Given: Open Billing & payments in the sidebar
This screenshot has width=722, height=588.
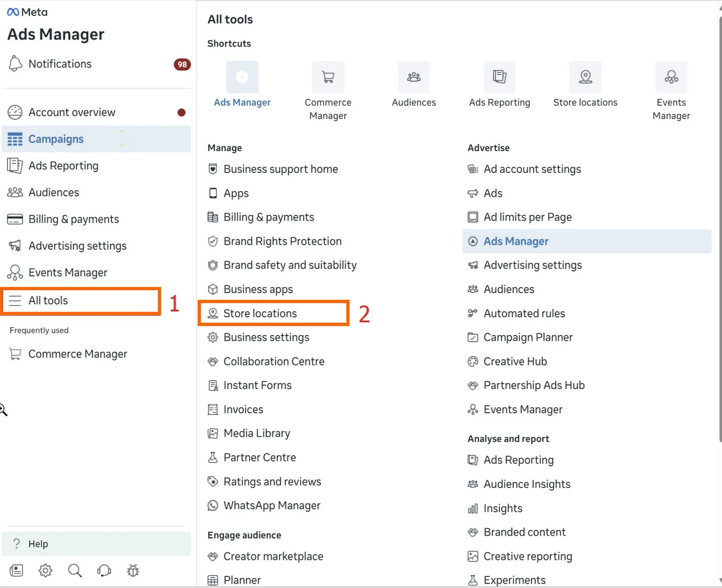Looking at the screenshot, I should (x=74, y=219).
